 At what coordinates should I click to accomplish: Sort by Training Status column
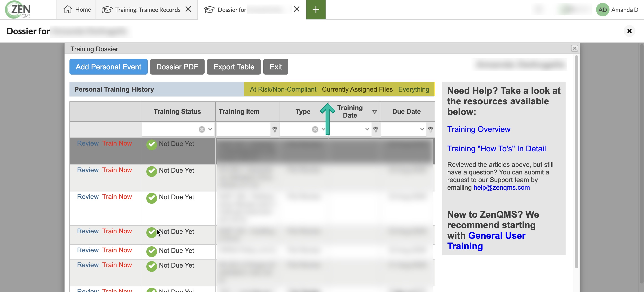[x=177, y=112]
